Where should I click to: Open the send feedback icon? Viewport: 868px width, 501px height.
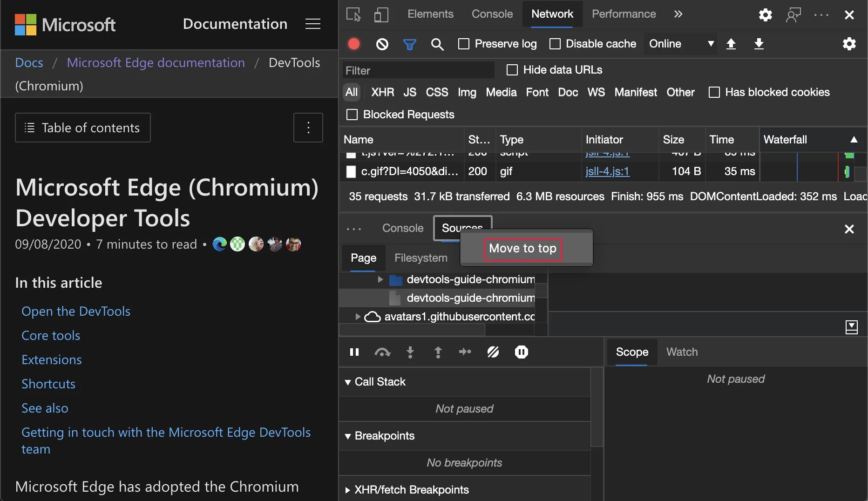(793, 15)
